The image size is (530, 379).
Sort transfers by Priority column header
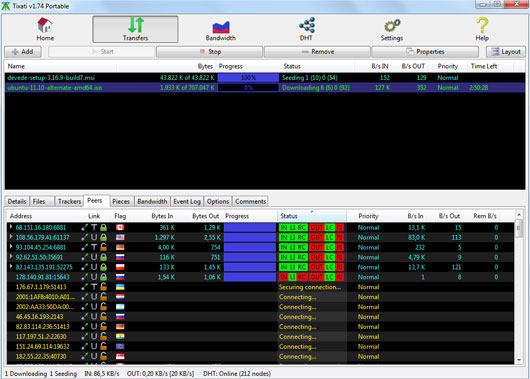point(448,66)
